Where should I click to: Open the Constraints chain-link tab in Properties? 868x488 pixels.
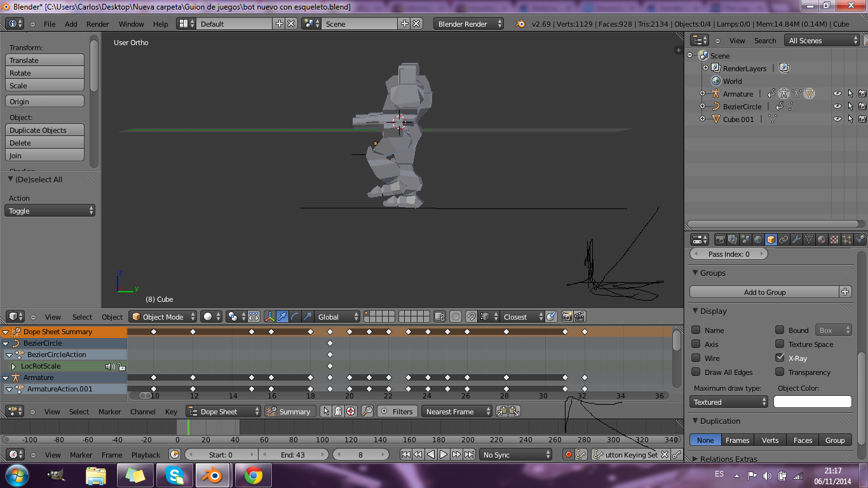[783, 240]
